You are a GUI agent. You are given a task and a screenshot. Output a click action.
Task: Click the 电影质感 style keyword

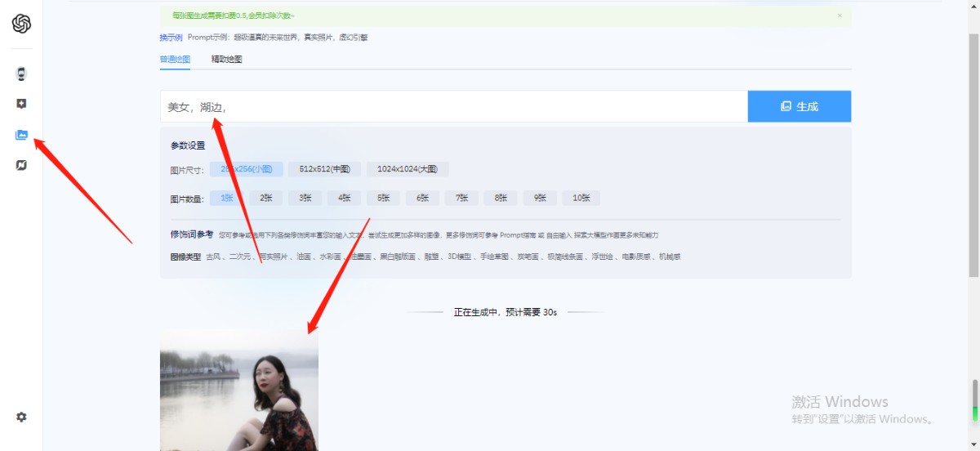(x=636, y=257)
